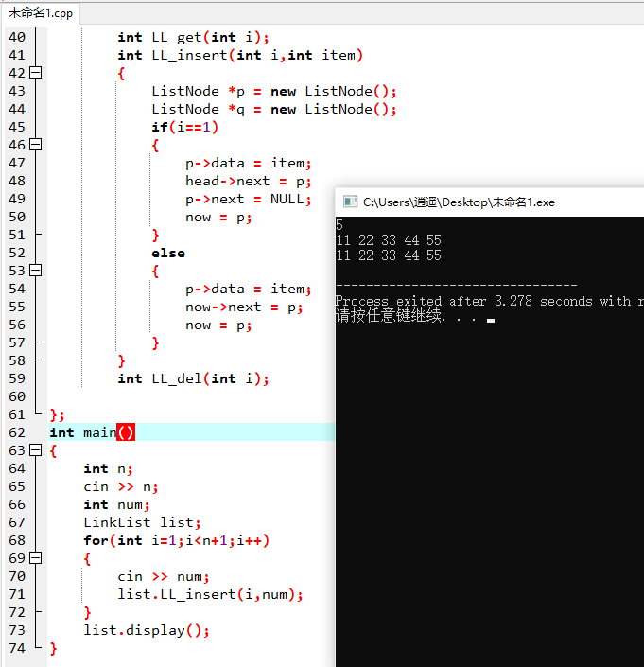
Task: Click 'cin >> n;' code line
Action: (121, 486)
